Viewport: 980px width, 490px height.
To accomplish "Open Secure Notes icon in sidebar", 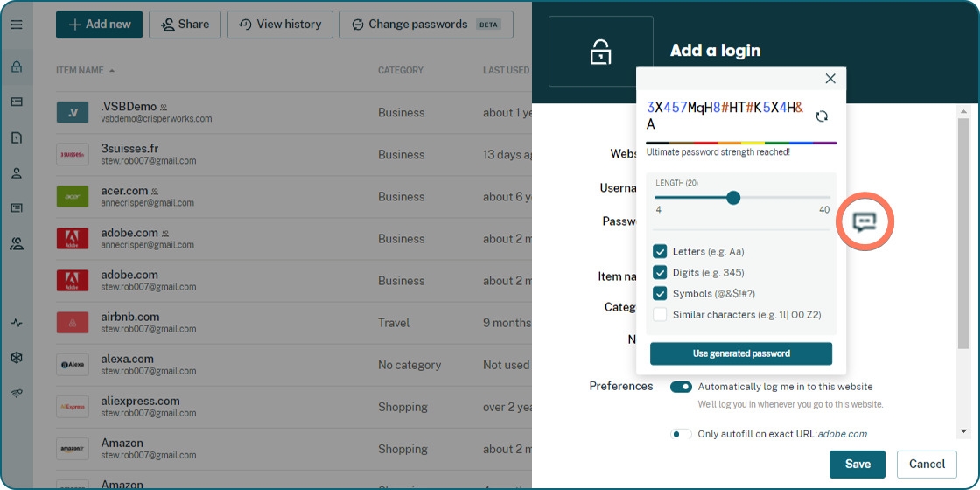I will coord(17,138).
